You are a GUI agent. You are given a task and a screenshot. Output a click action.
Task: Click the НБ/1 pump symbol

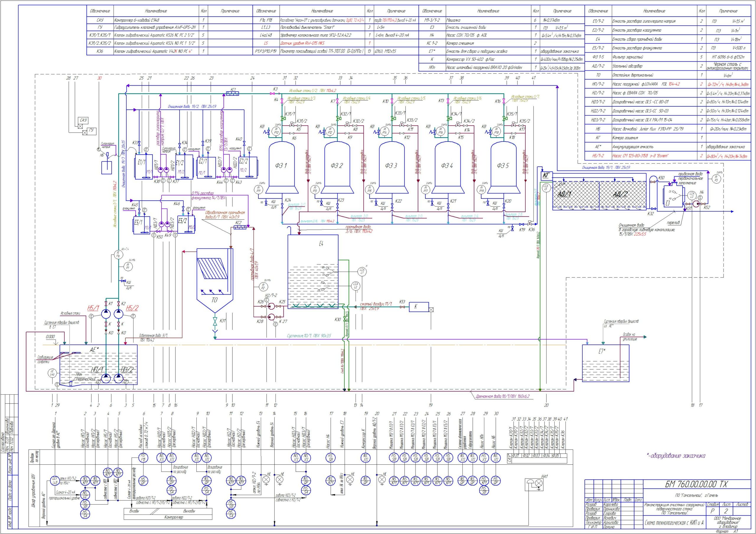pos(106,313)
